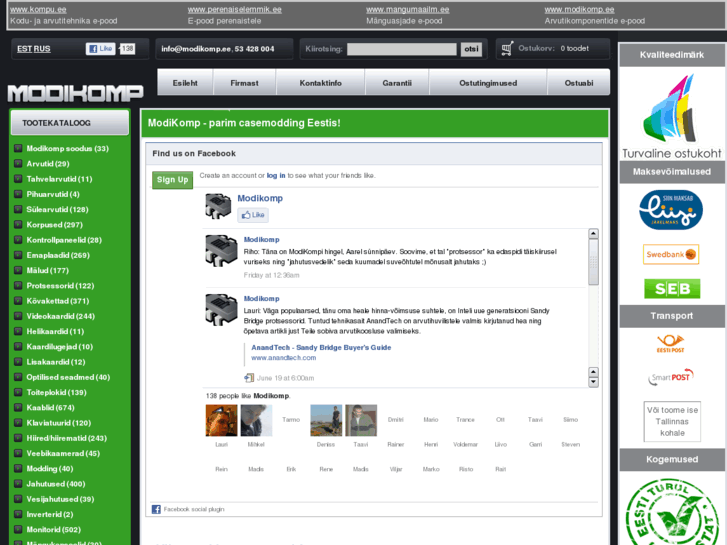Open Kaablid (674) category
This screenshot has height=545, width=727.
(51, 408)
